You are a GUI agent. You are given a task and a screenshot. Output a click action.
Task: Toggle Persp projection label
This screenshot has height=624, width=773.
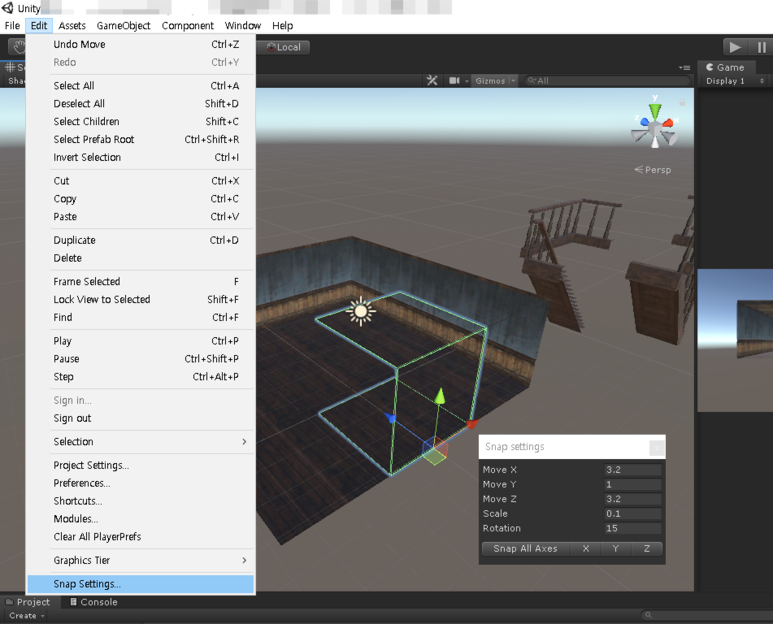pyautogui.click(x=653, y=170)
